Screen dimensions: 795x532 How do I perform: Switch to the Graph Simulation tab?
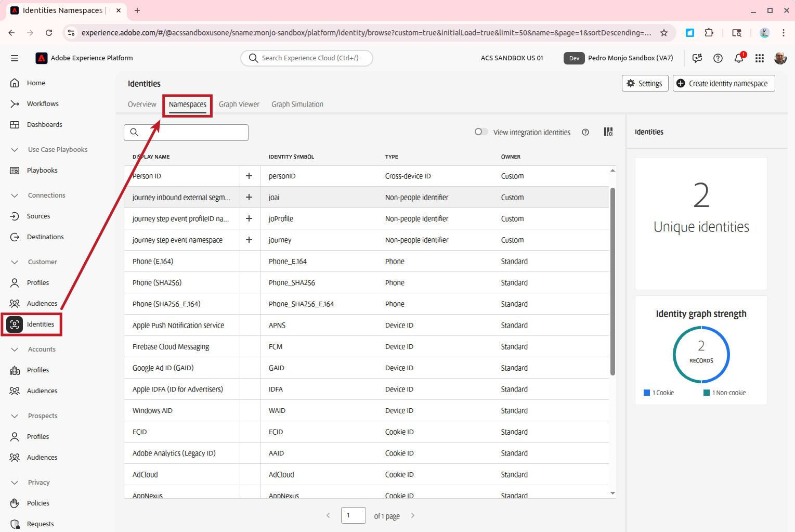297,105
